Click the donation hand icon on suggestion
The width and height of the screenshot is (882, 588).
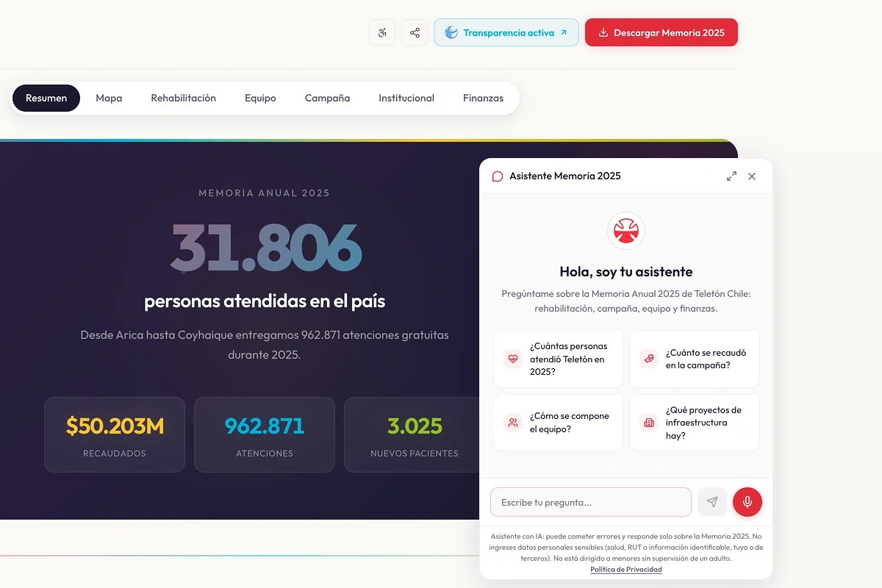(648, 359)
